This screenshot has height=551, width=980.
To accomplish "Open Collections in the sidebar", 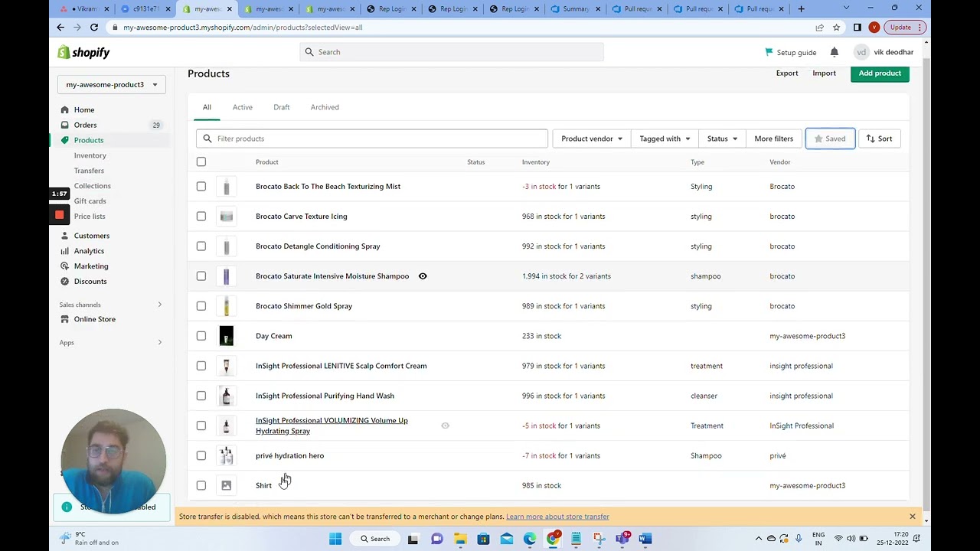I will pyautogui.click(x=93, y=186).
